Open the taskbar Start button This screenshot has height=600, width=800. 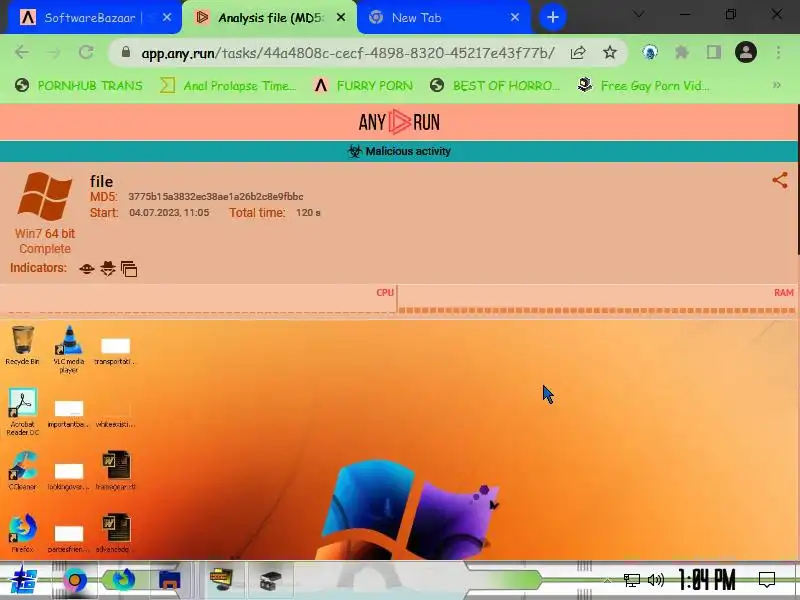tap(23, 581)
